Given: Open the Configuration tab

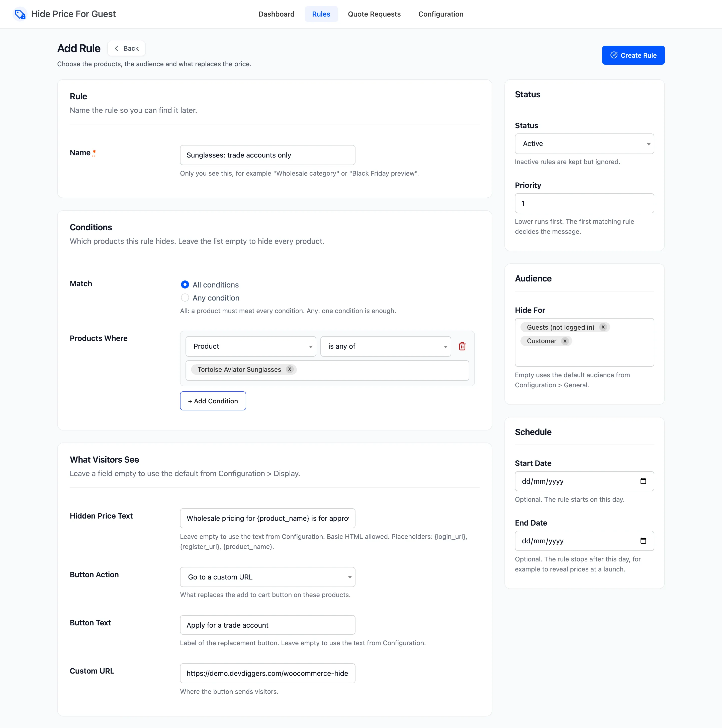Looking at the screenshot, I should 441,14.
